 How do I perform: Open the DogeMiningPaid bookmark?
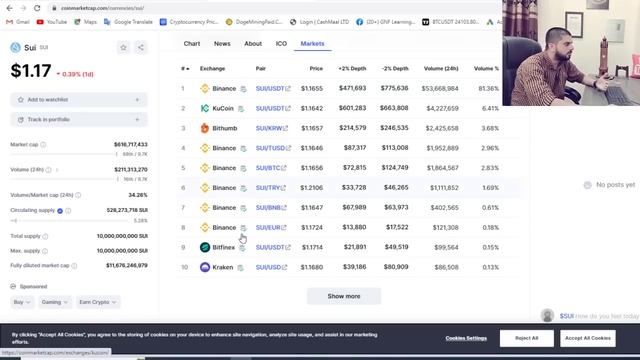254,22
